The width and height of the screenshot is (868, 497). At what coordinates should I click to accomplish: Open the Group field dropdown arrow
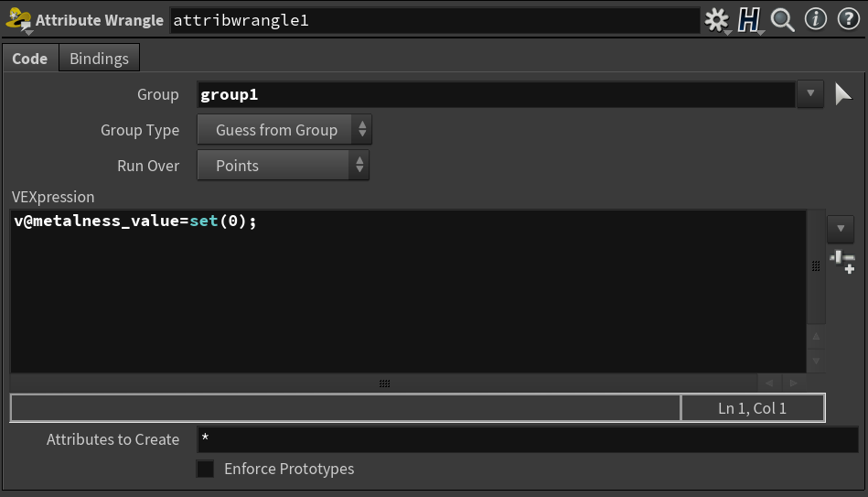coord(810,94)
